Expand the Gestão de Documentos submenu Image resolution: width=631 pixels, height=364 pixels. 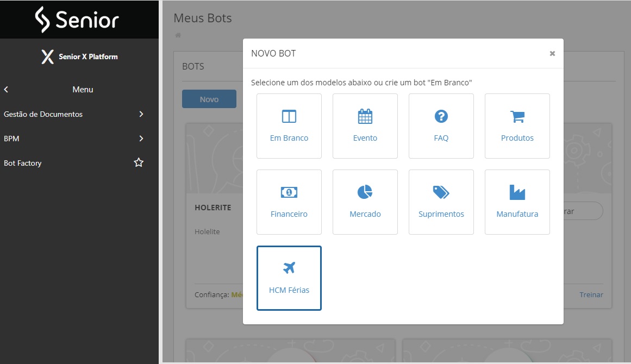tap(141, 114)
